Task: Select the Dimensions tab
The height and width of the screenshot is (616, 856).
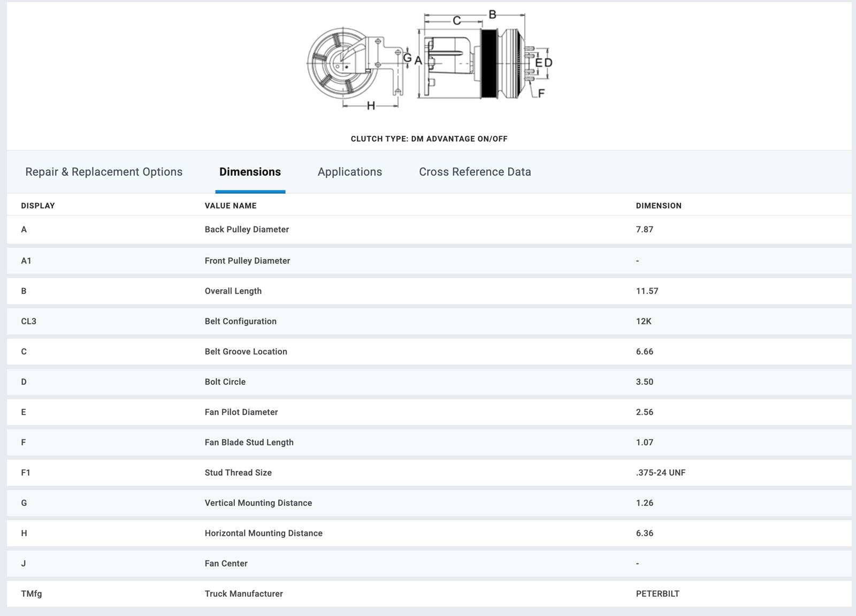Action: [250, 172]
